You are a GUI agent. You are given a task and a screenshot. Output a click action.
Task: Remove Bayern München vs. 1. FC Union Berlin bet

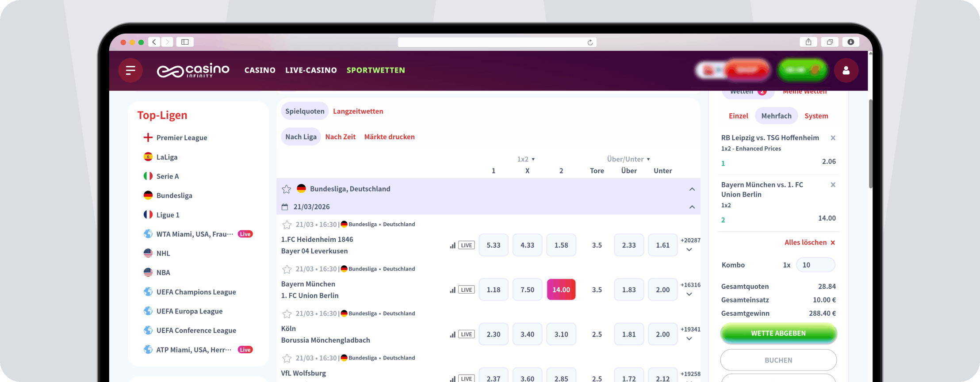click(833, 185)
